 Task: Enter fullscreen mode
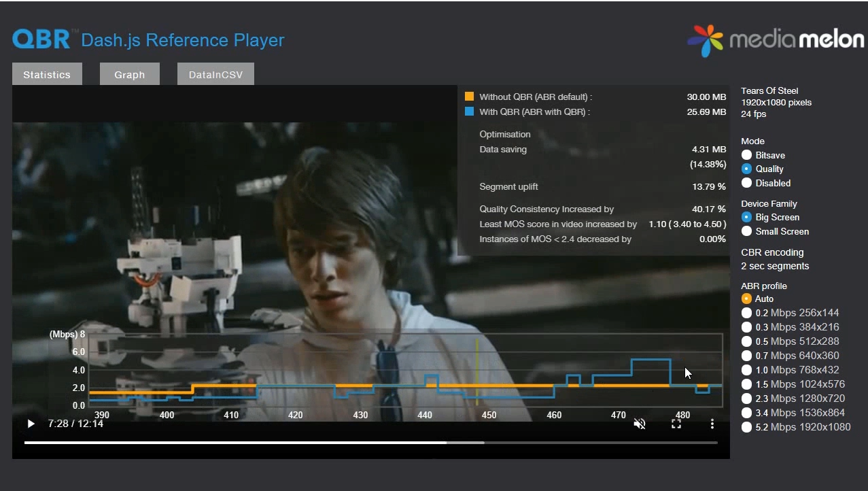(x=676, y=424)
